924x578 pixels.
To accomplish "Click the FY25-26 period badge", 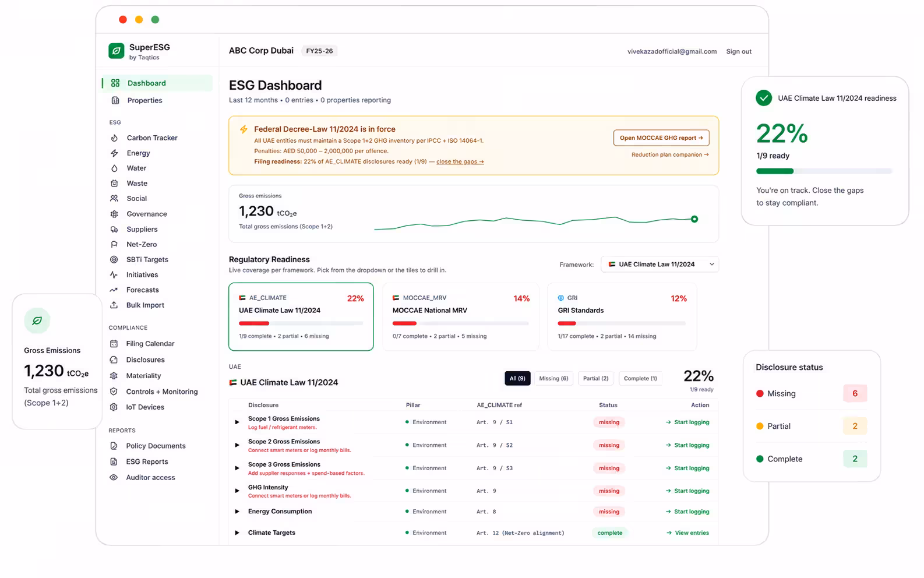I will 319,51.
